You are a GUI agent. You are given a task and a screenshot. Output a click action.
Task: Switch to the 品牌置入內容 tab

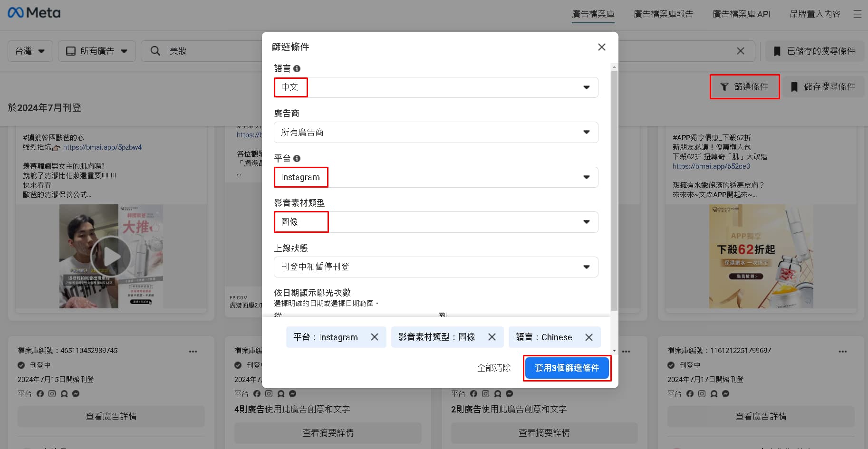point(815,14)
